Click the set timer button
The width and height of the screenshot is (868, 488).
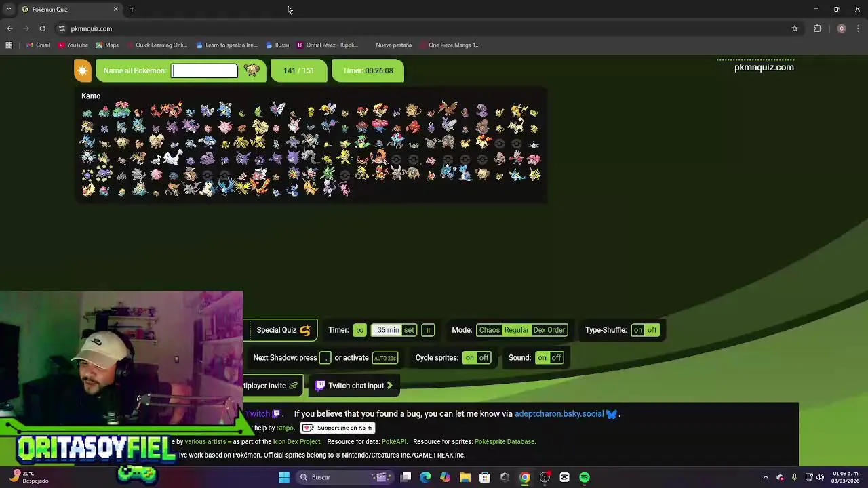click(409, 330)
